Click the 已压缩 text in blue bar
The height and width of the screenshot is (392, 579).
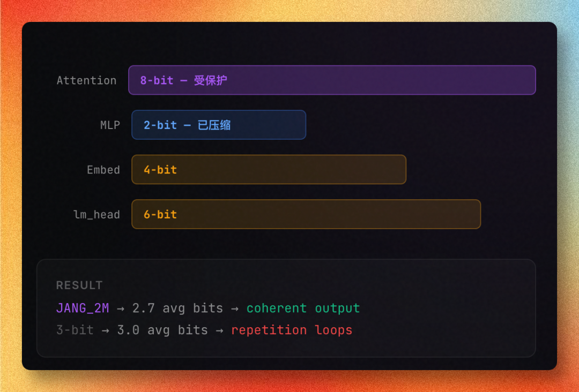point(214,125)
